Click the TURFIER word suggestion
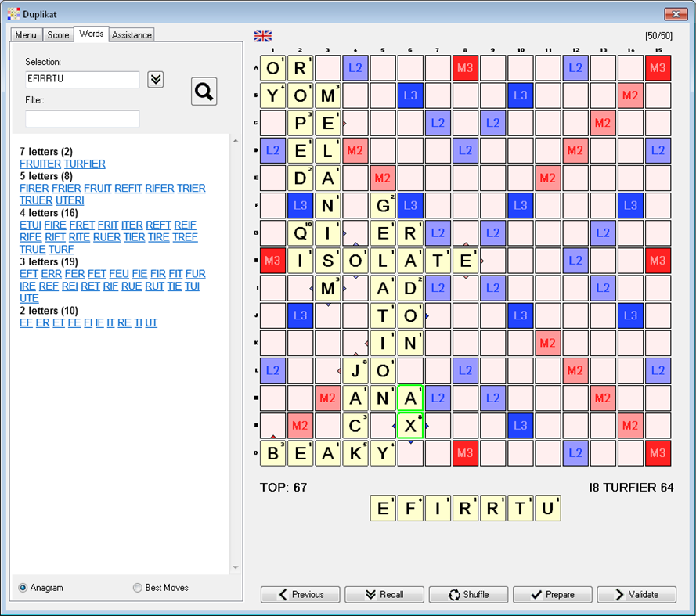This screenshot has height=616, width=696. [85, 164]
